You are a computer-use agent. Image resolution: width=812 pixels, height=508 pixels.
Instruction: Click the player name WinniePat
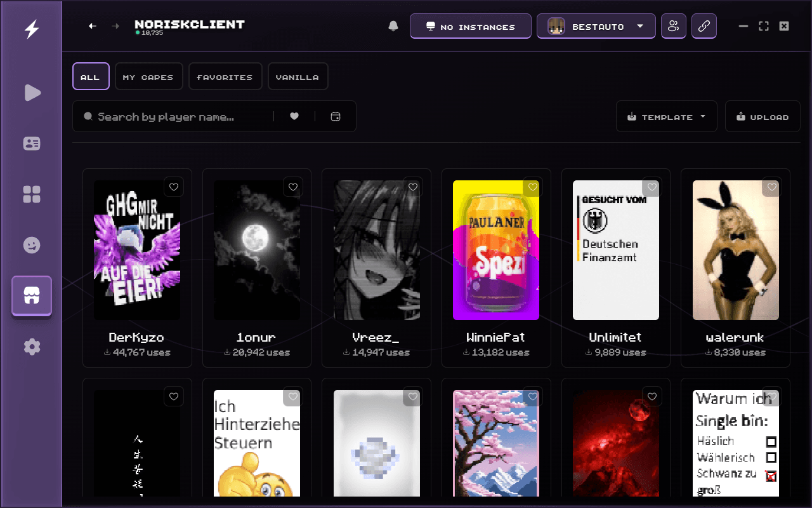point(496,337)
